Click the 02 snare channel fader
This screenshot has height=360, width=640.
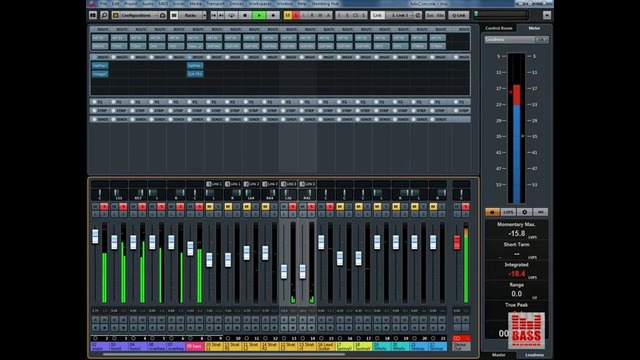click(x=95, y=236)
